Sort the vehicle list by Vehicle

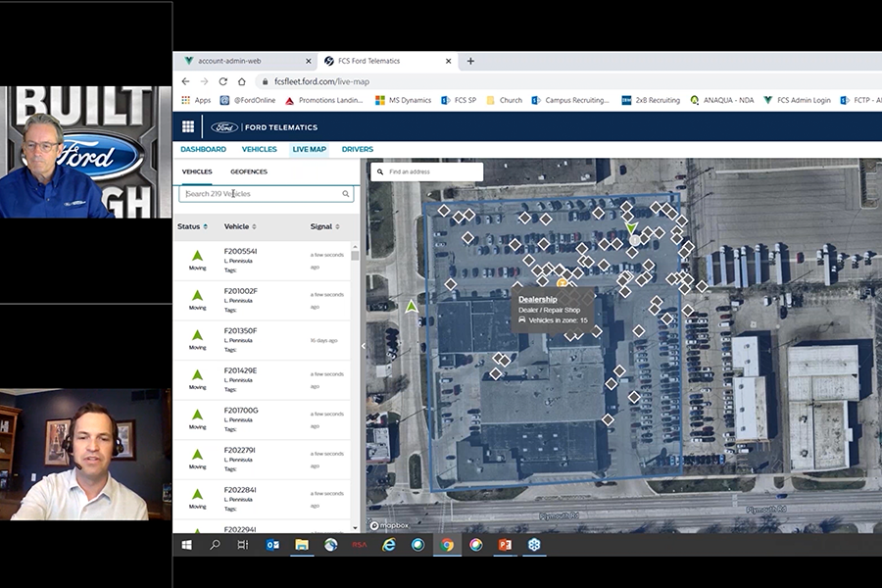tap(240, 226)
